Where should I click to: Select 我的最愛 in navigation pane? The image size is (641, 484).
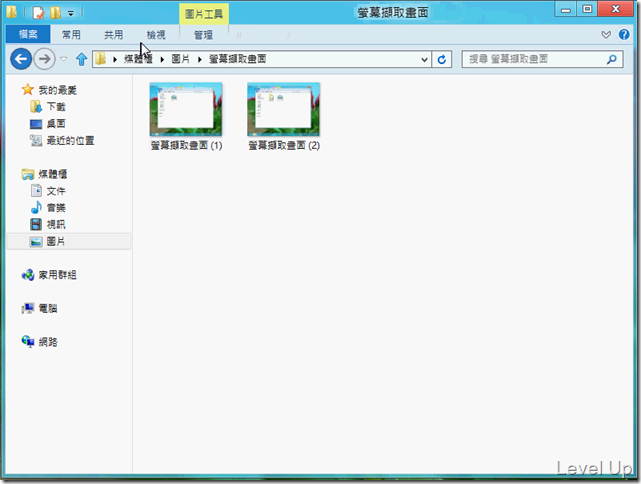(x=57, y=90)
